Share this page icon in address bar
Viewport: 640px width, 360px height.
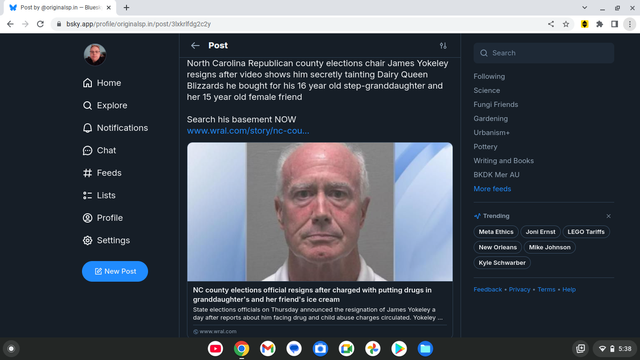tap(551, 24)
